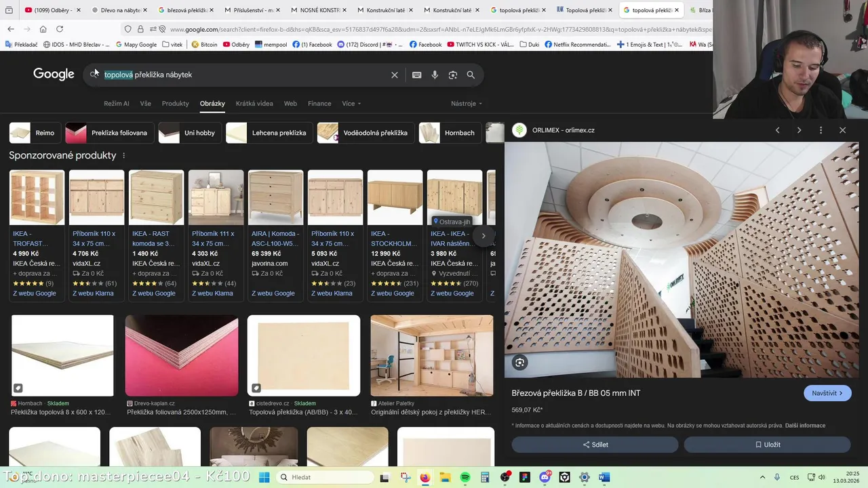This screenshot has height=488, width=868.
Task: Open the YouTube (1099) Odběry browser tab
Action: [x=52, y=10]
